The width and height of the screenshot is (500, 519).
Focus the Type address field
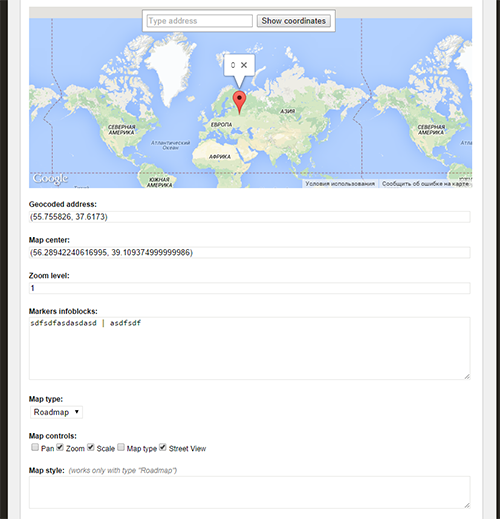click(x=200, y=21)
